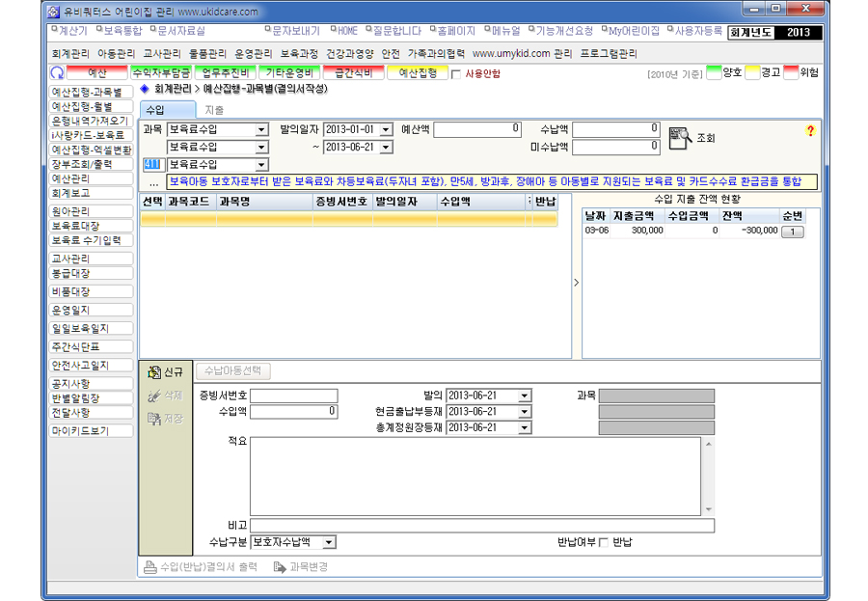Open My어린이집 shortcut
The image size is (868, 601).
630,31
